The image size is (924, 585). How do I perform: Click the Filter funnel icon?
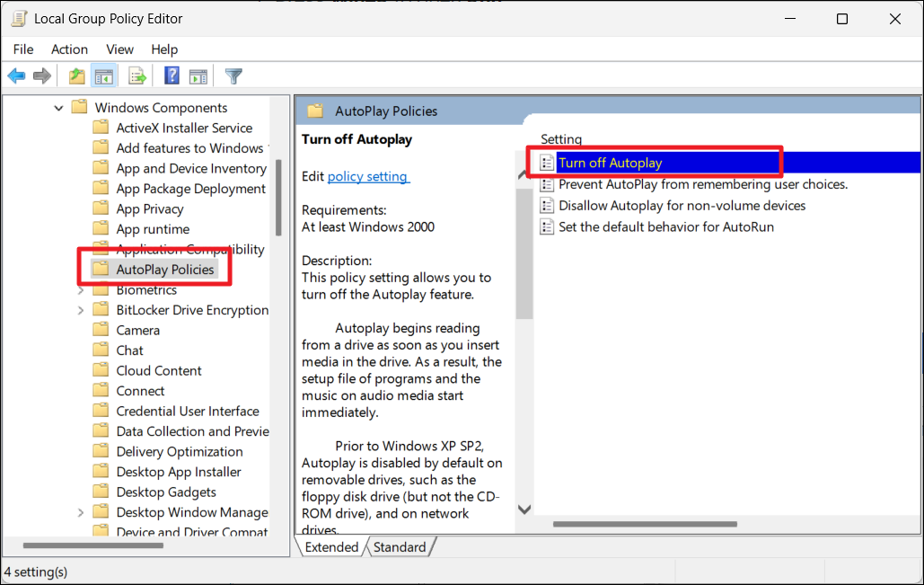[233, 76]
